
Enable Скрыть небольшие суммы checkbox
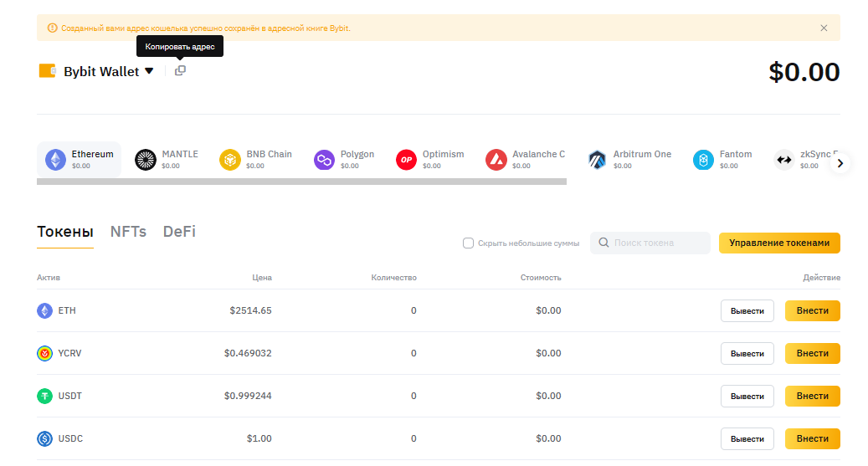469,243
